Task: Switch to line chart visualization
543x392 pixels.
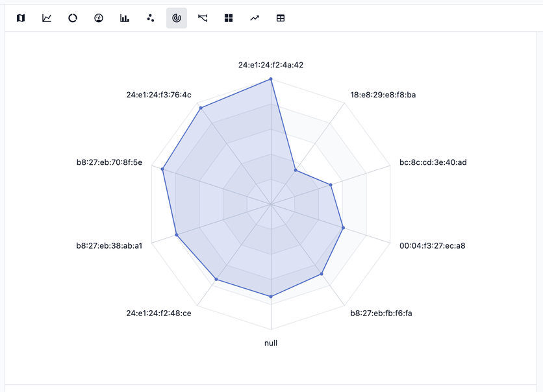Action: coord(47,18)
